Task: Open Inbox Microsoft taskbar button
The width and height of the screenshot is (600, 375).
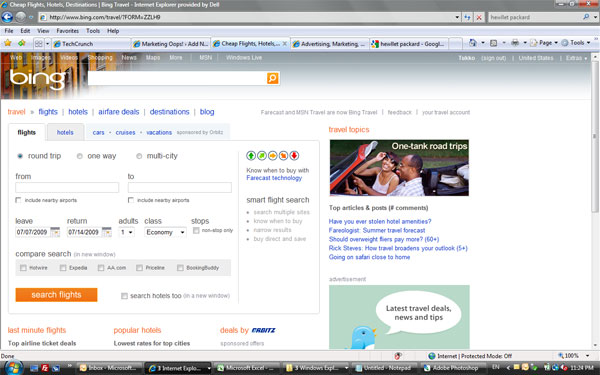Action: pos(109,368)
